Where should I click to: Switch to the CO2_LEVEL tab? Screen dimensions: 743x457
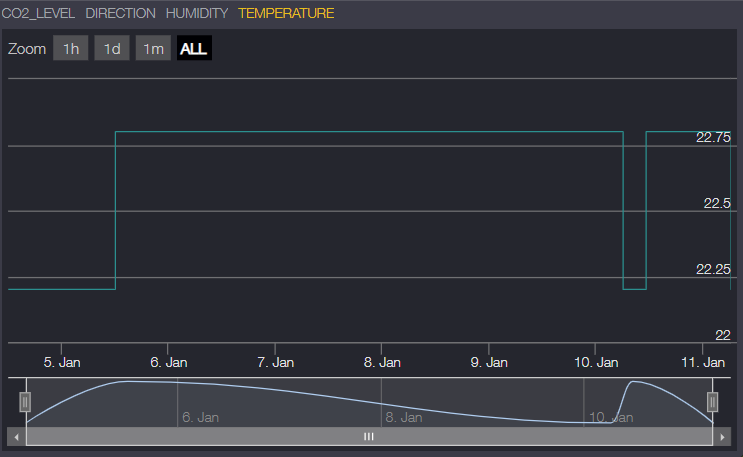38,14
